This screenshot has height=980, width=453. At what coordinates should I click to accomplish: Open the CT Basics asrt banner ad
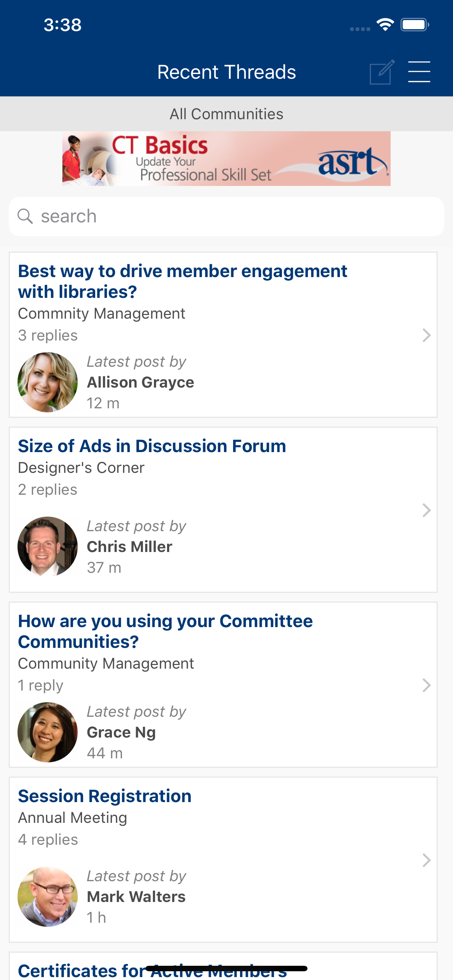point(226,159)
